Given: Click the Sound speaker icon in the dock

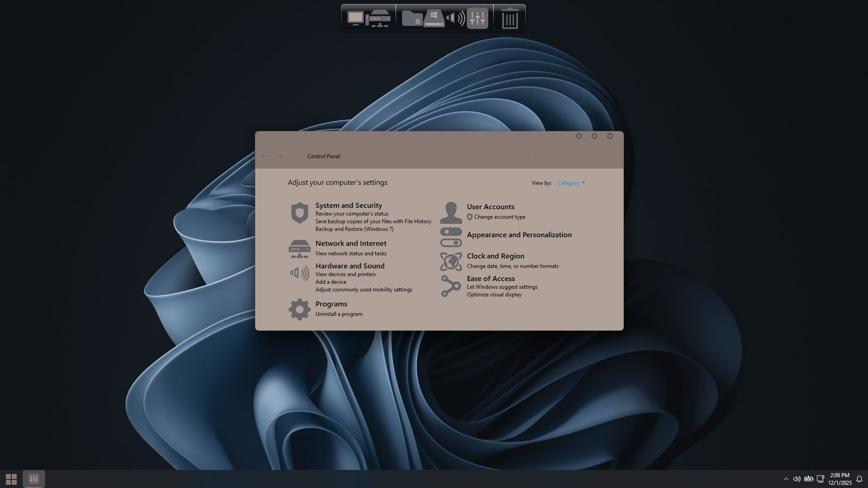Looking at the screenshot, I should (455, 19).
